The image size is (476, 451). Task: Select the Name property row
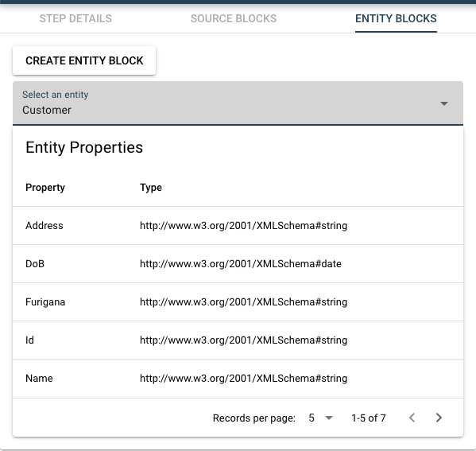(x=238, y=379)
